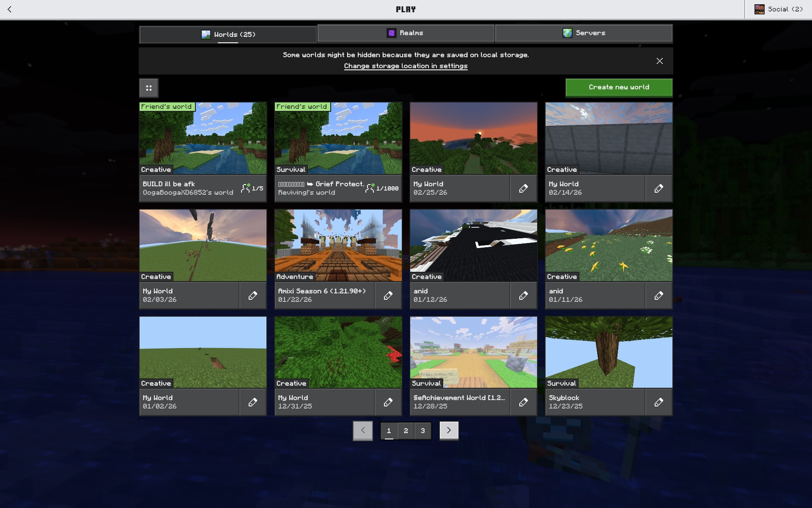Edit My World dated 02/14/26
This screenshot has width=812, height=508.
(659, 188)
